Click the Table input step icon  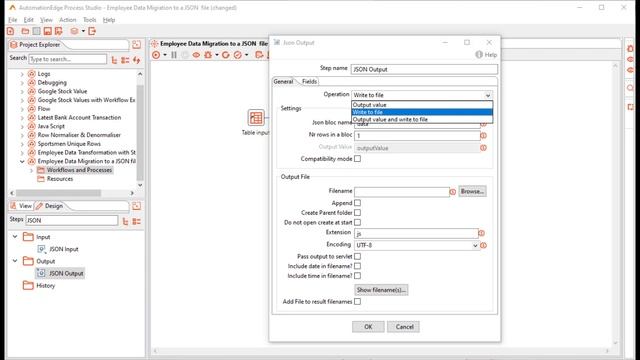256,118
